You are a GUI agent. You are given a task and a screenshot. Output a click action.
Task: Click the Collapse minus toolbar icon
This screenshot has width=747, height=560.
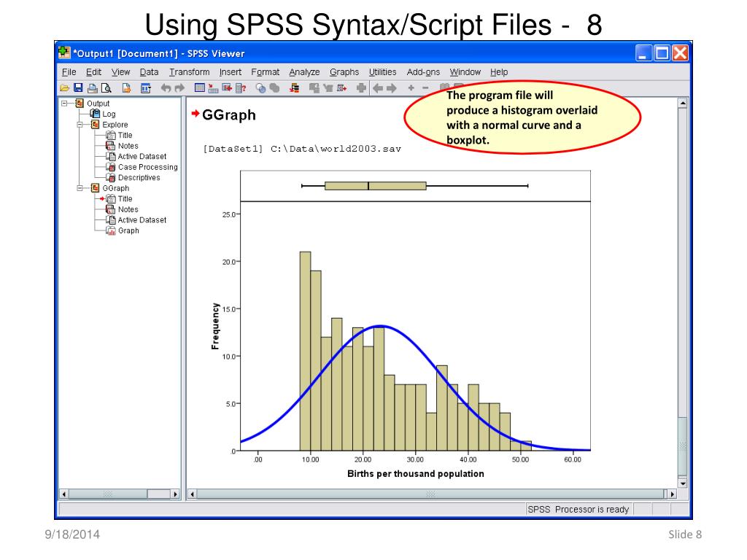[x=425, y=87]
